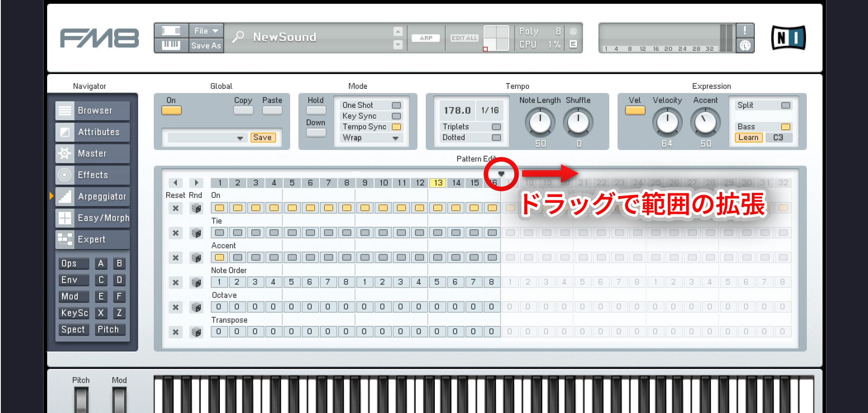Click the keyboard view icon in the header
The image size is (868, 413).
171,45
